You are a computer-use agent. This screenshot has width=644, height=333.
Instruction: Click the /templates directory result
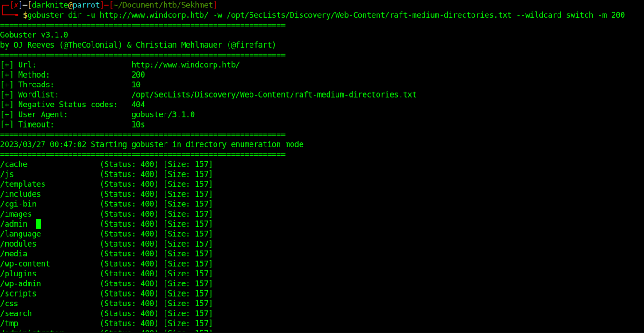[x=23, y=184]
